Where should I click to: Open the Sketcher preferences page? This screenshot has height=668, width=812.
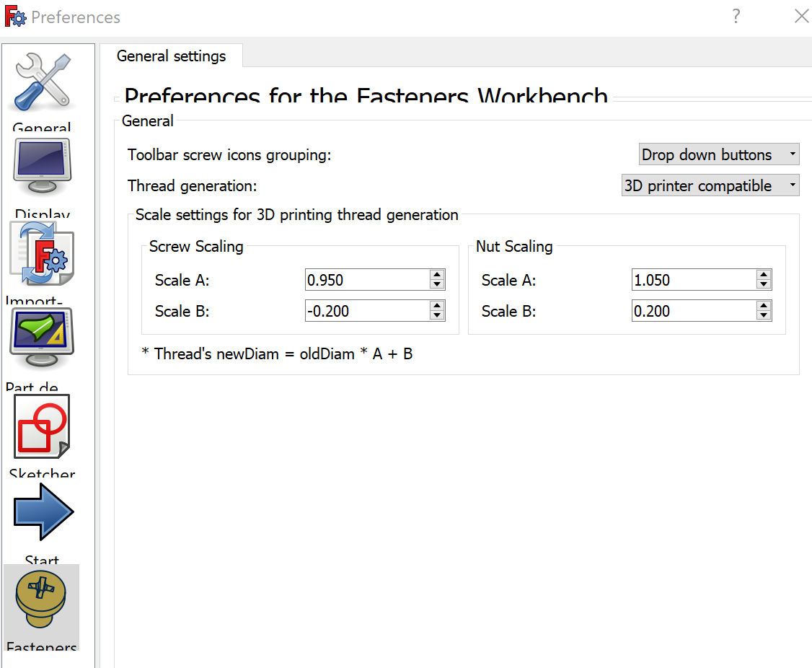click(41, 427)
